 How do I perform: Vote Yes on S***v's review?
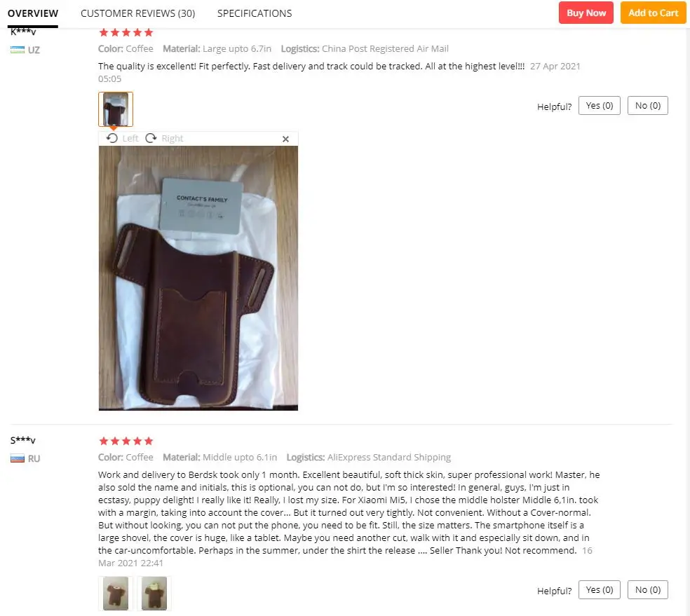pyautogui.click(x=600, y=589)
